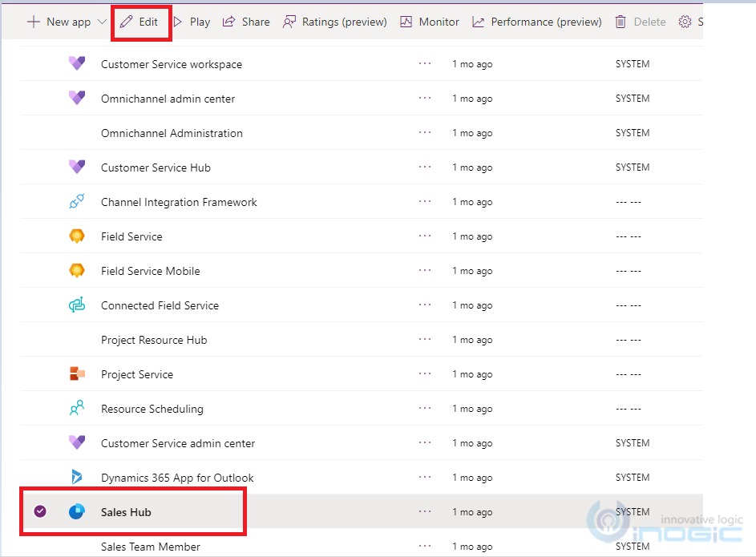Select Project Service app name
The width and height of the screenshot is (756, 557).
pyautogui.click(x=137, y=374)
